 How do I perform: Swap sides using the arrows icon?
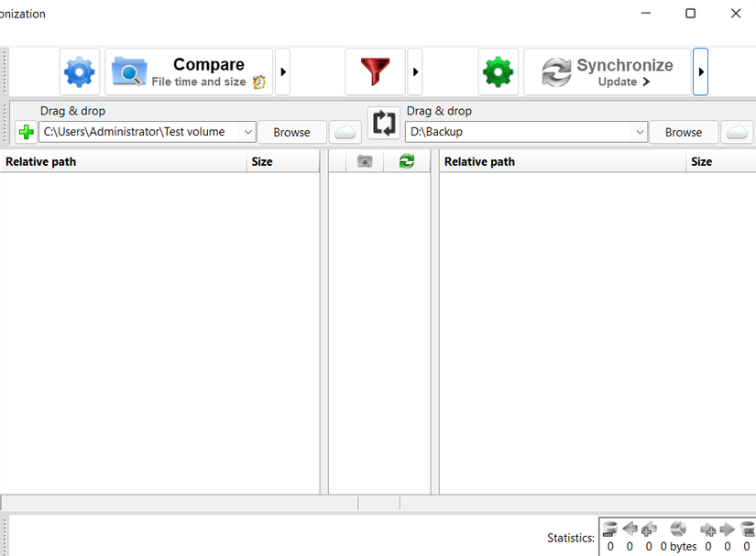coord(384,124)
